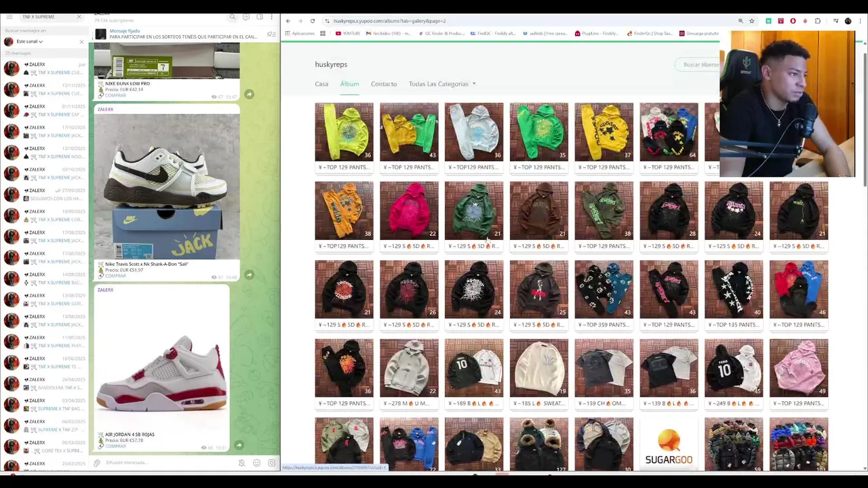Open emoji picker in Telegram message bar
868x488 pixels.
(256, 463)
